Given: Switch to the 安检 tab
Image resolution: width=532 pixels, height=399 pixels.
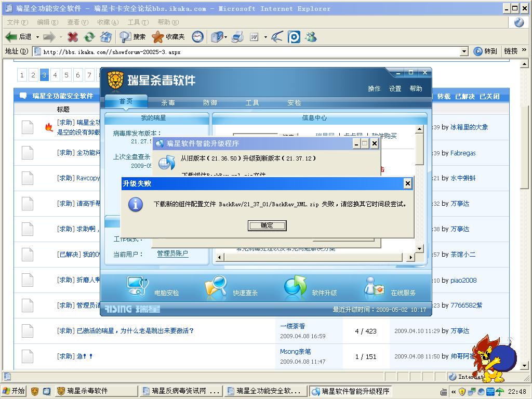Looking at the screenshot, I should [x=294, y=103].
